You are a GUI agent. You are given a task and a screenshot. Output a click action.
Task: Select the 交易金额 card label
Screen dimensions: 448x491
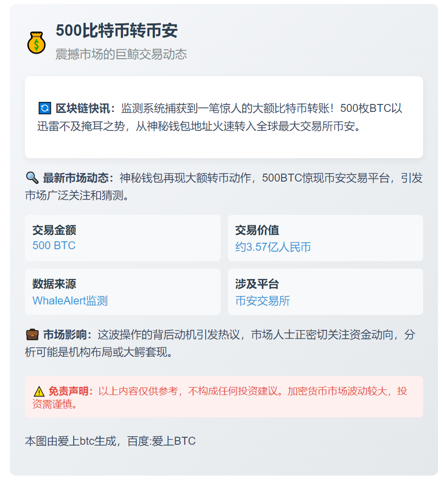54,230
